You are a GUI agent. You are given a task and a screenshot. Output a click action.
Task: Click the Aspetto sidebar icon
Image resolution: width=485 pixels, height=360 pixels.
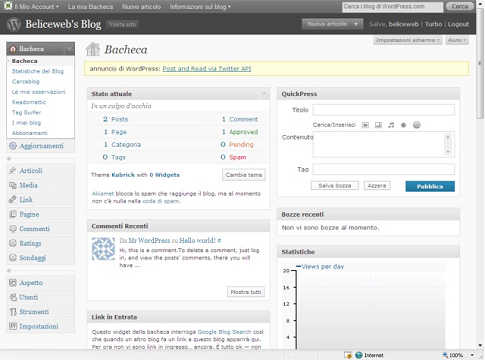pos(13,283)
